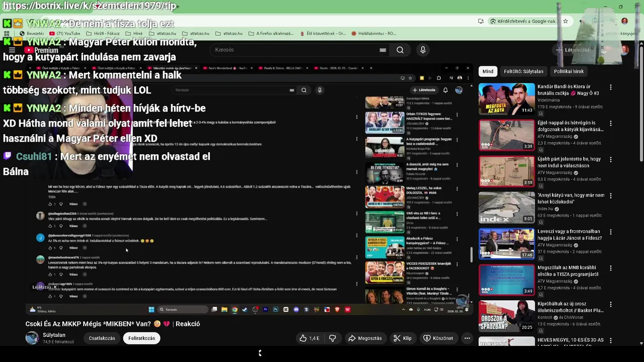
Task: Share the video via Megosztás
Action: (x=365, y=338)
